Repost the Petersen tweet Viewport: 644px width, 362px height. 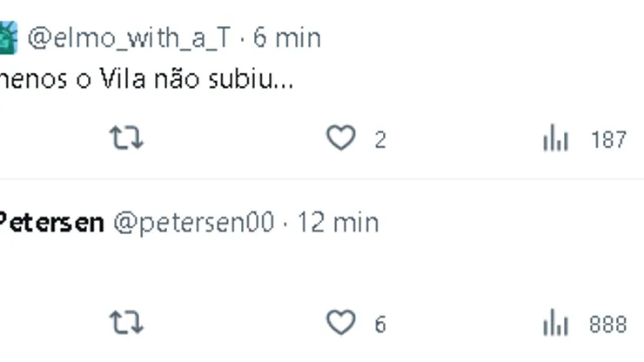[x=126, y=324]
